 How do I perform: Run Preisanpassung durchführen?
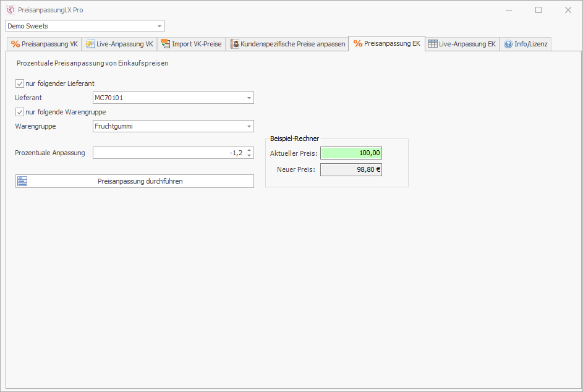(x=140, y=181)
